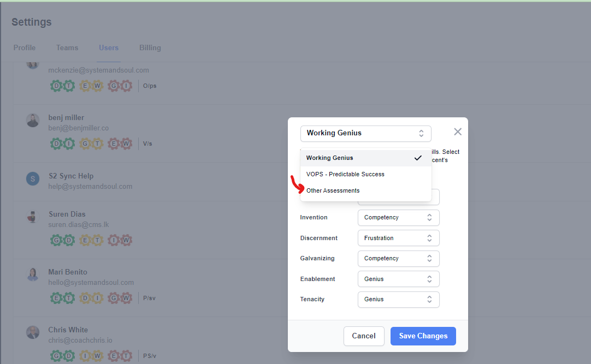591x364 pixels.
Task: Click the Mari Benito user name
Action: pos(68,272)
